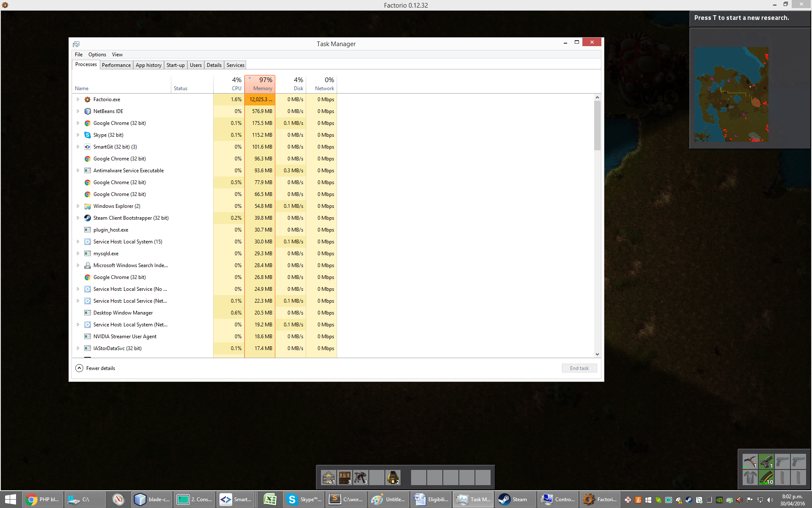Switch to Skype taskbar button
Viewport: 812px width, 508px height.
304,500
